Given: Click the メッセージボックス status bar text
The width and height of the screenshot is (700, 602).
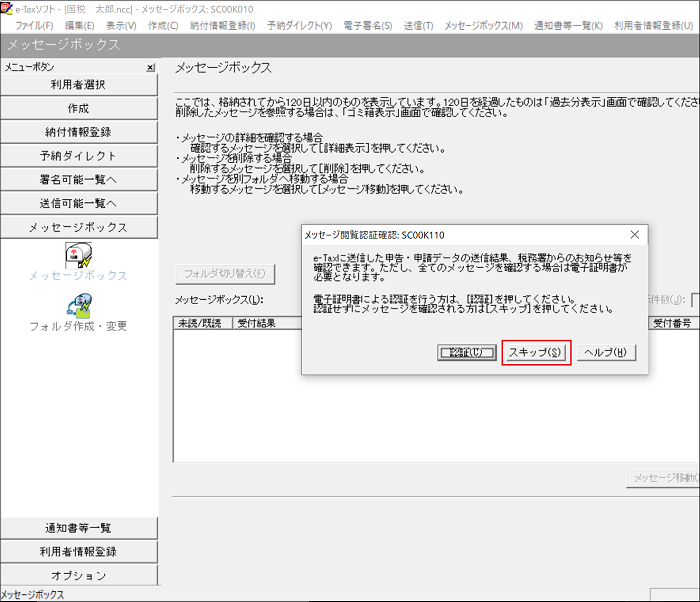Looking at the screenshot, I should coord(32,595).
